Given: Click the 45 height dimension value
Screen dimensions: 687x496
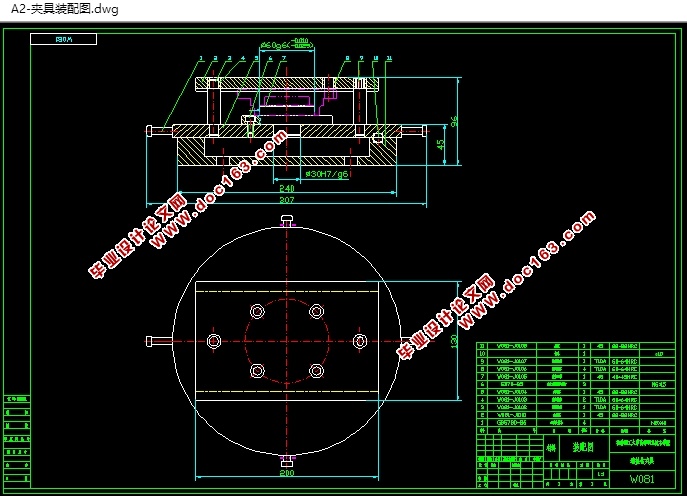Looking at the screenshot, I should (440, 144).
